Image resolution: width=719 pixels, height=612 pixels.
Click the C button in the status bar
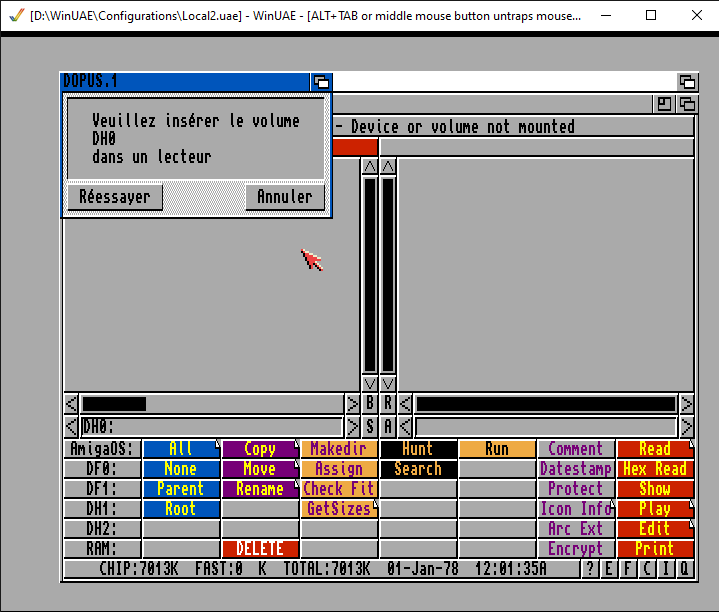point(647,569)
